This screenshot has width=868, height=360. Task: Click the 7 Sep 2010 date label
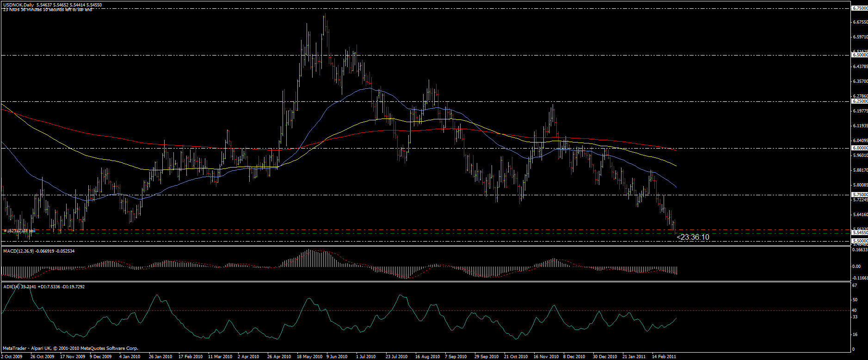456,357
